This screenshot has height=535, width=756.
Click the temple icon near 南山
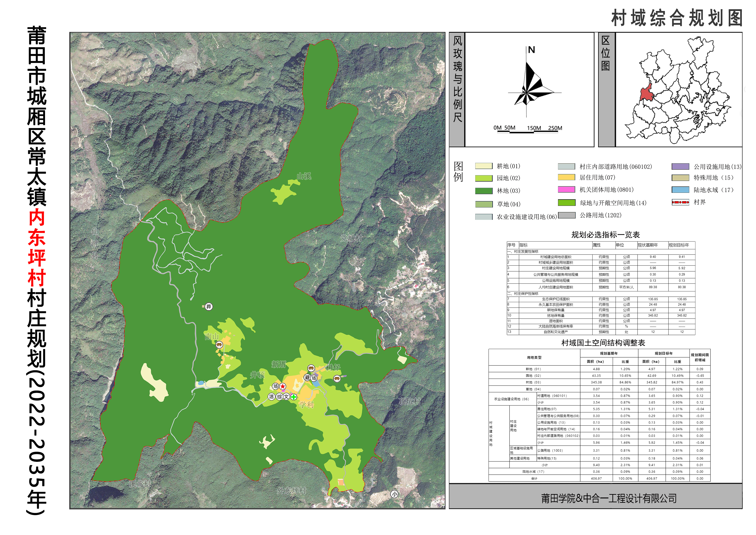[219, 345]
